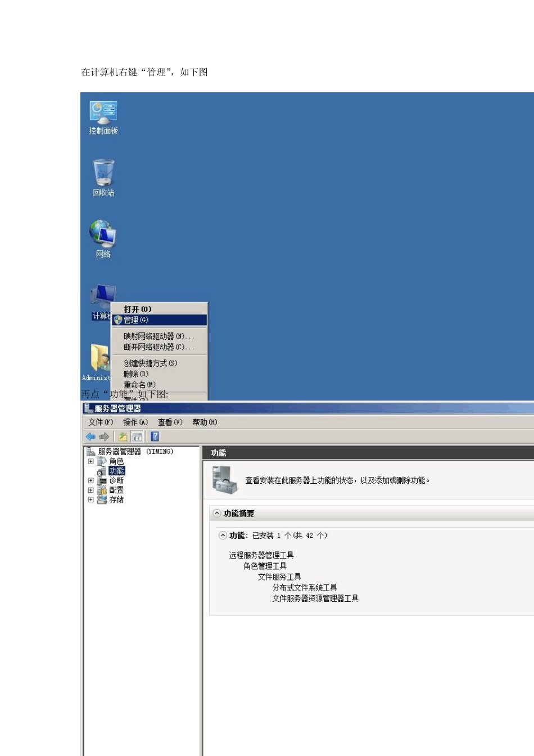Click the 功能 dark pane header
The image size is (534, 756).
coord(368,452)
